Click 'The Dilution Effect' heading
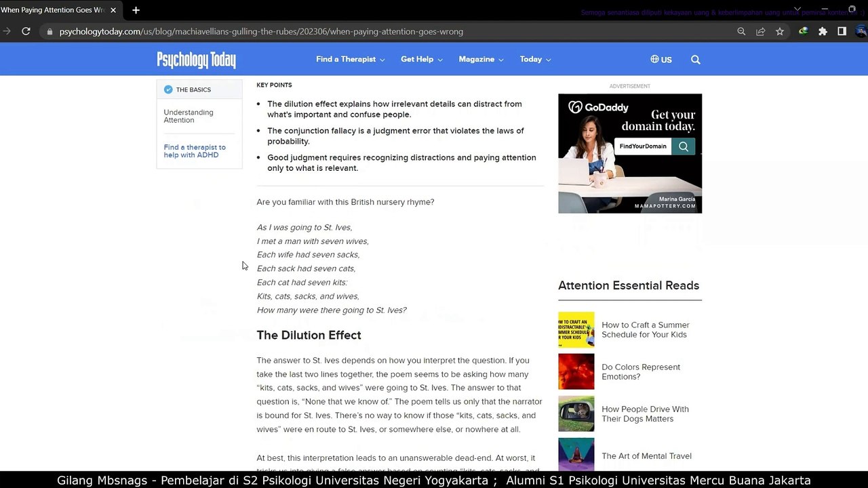 309,335
